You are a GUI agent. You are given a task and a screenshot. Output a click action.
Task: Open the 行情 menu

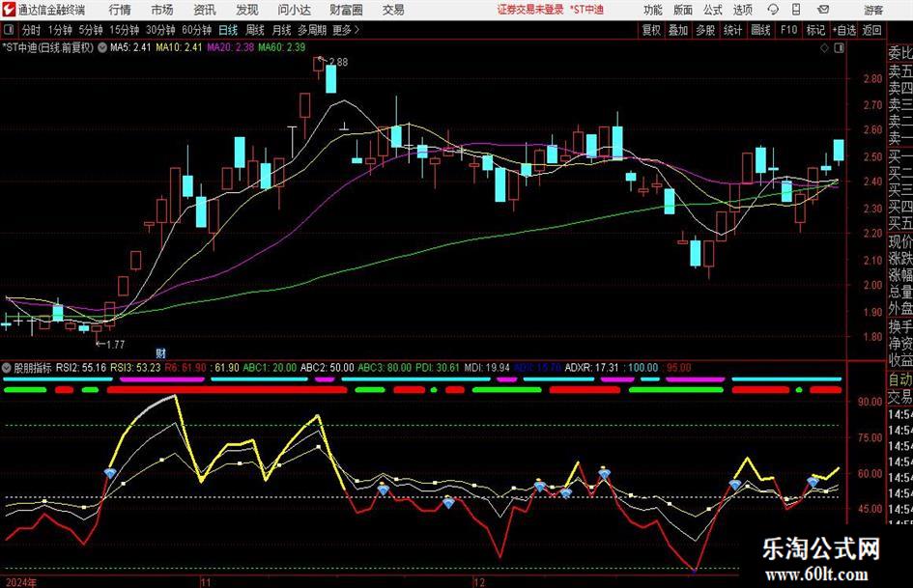[x=120, y=10]
